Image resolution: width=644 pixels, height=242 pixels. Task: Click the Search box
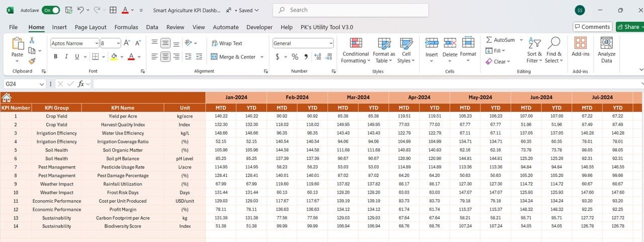pos(351,10)
